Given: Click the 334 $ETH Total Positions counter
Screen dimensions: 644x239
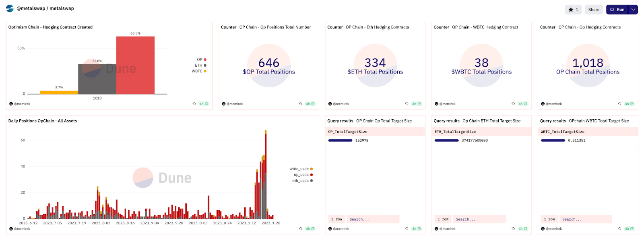Looking at the screenshot, I should coord(375,66).
